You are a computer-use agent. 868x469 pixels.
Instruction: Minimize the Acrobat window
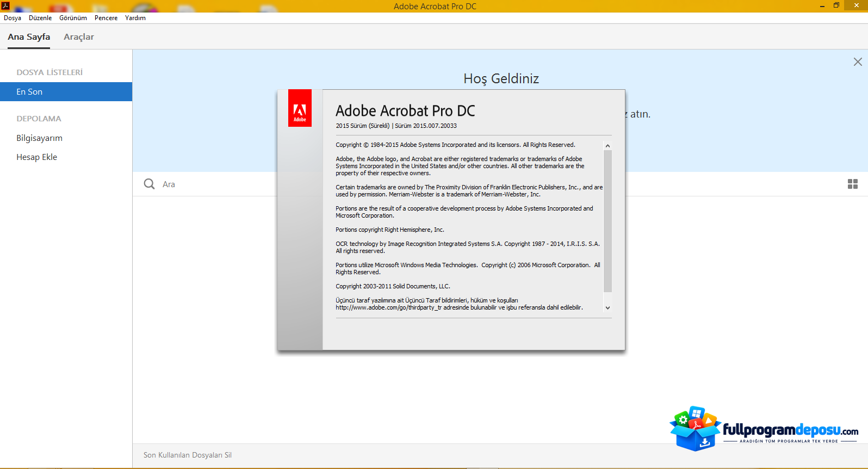(x=822, y=6)
